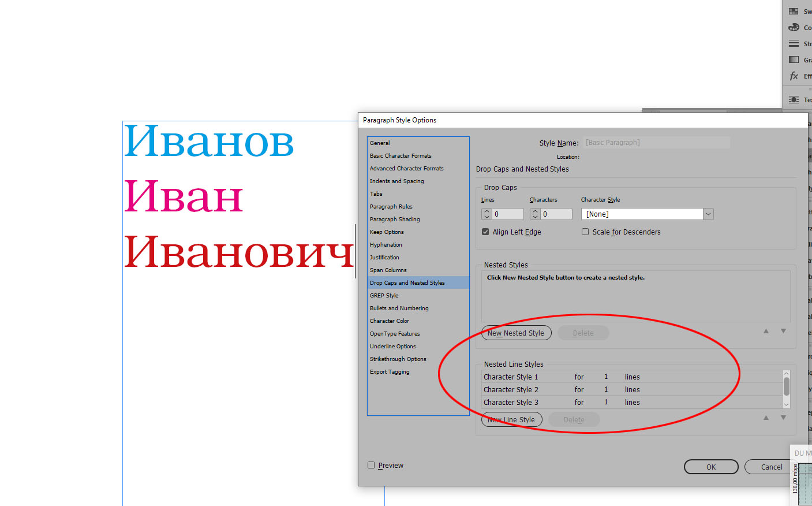Screen dimensions: 812x506
Task: Click the Lines stepper arrows
Action: (487, 214)
